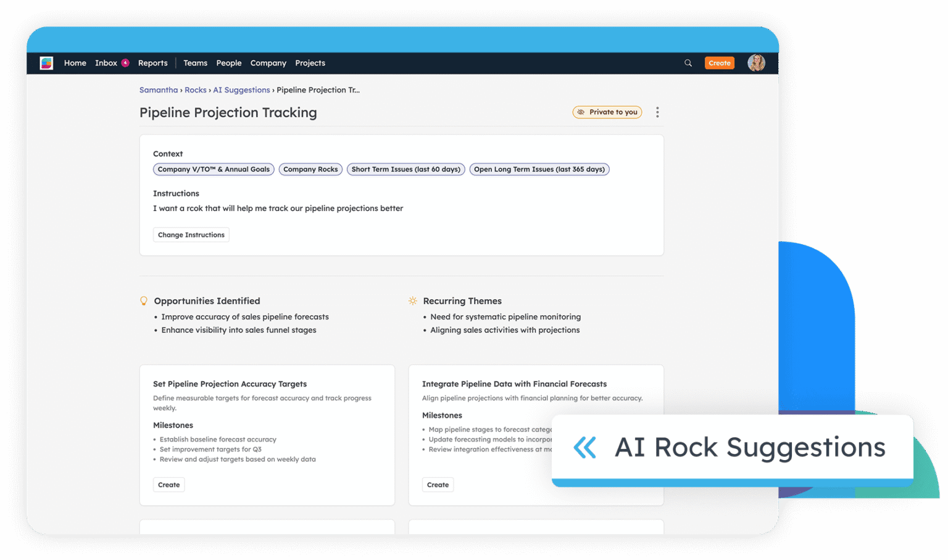Click the app logo in the top navigation bar
The image size is (948, 560).
click(x=46, y=62)
